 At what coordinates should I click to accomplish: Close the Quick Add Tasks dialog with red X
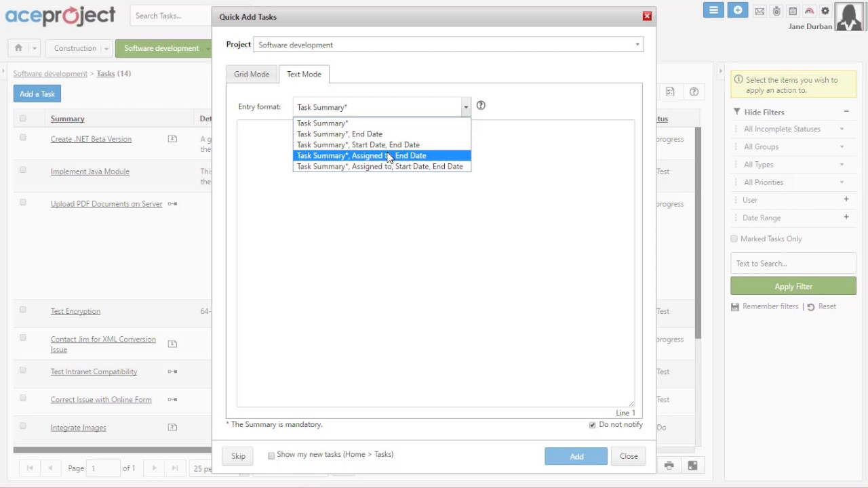(x=647, y=16)
